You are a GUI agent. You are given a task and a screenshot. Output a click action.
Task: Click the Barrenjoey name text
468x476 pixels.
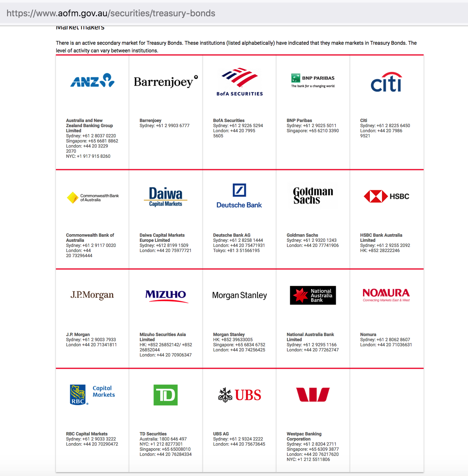(x=150, y=120)
